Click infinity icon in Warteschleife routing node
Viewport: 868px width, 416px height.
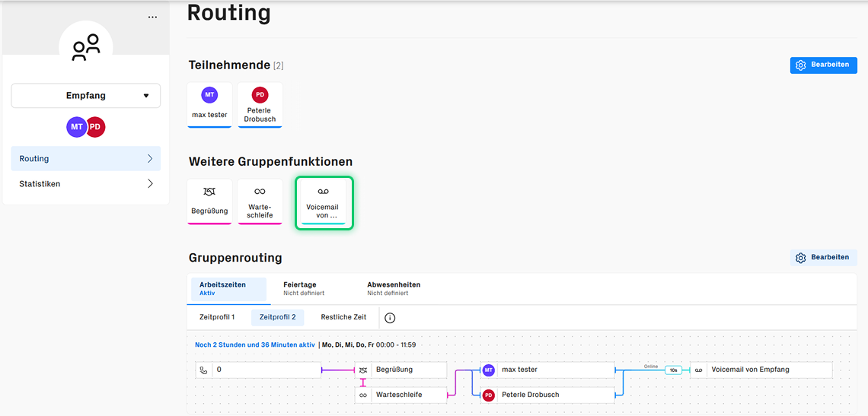coord(363,395)
